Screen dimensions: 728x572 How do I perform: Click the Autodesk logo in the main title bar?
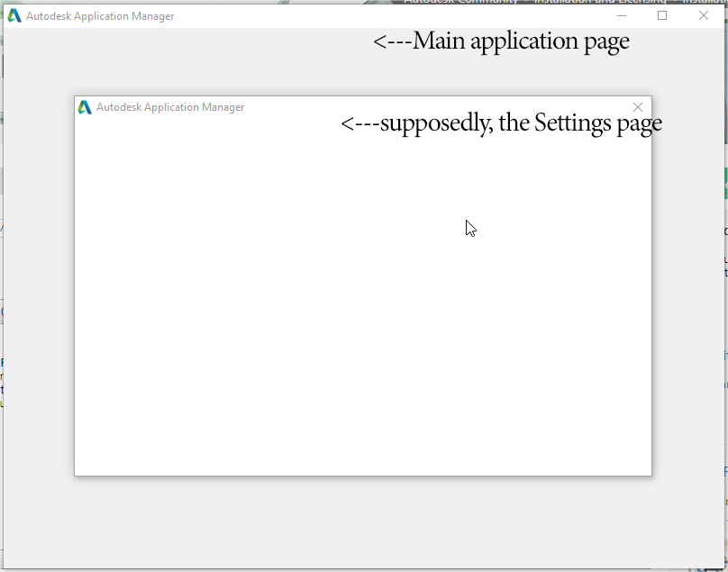tap(14, 15)
